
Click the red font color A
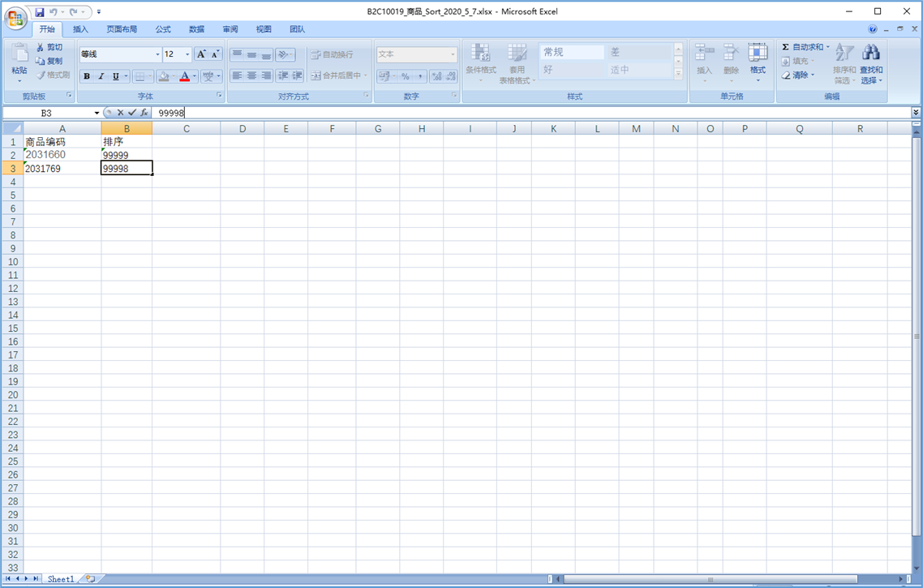(x=185, y=76)
